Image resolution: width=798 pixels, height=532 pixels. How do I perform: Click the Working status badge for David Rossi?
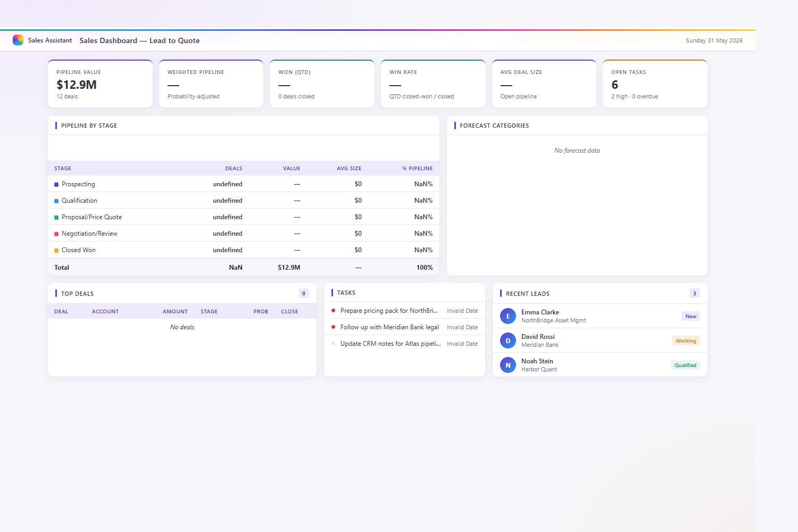686,340
